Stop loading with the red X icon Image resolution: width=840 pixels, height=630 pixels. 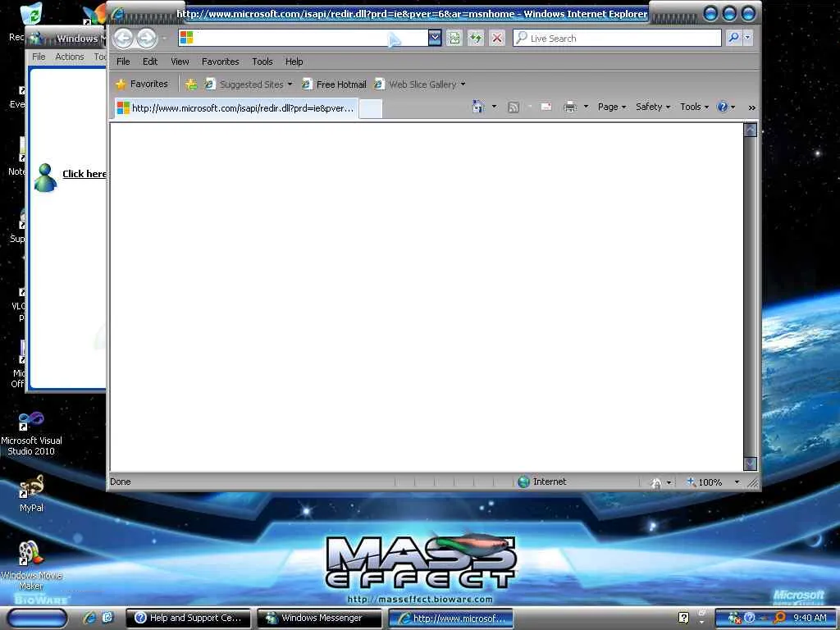point(497,38)
